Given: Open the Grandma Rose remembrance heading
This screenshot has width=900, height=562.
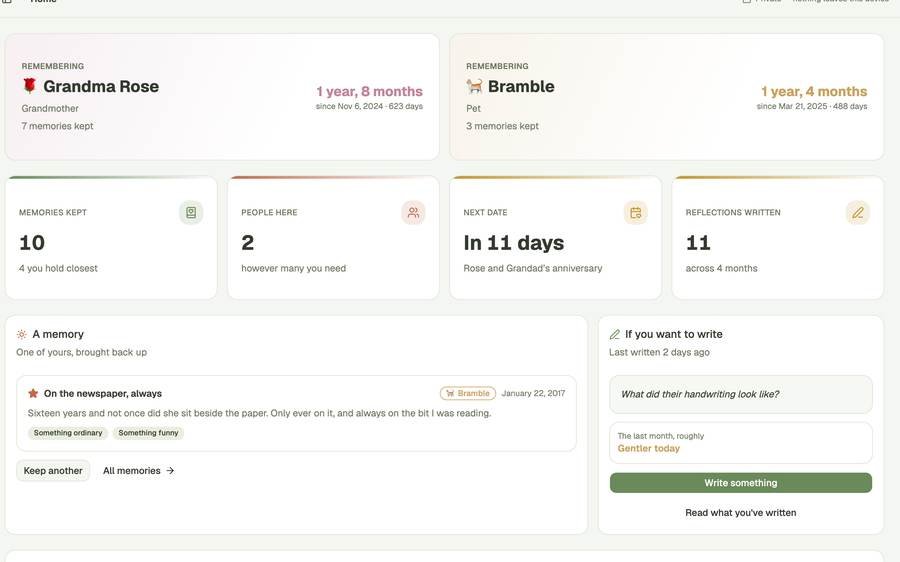Looking at the screenshot, I should pyautogui.click(x=101, y=86).
